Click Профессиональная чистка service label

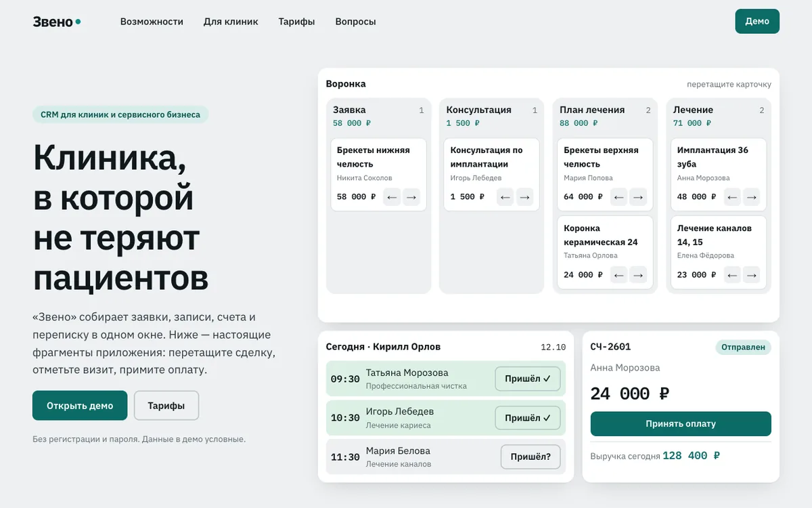click(x=416, y=386)
